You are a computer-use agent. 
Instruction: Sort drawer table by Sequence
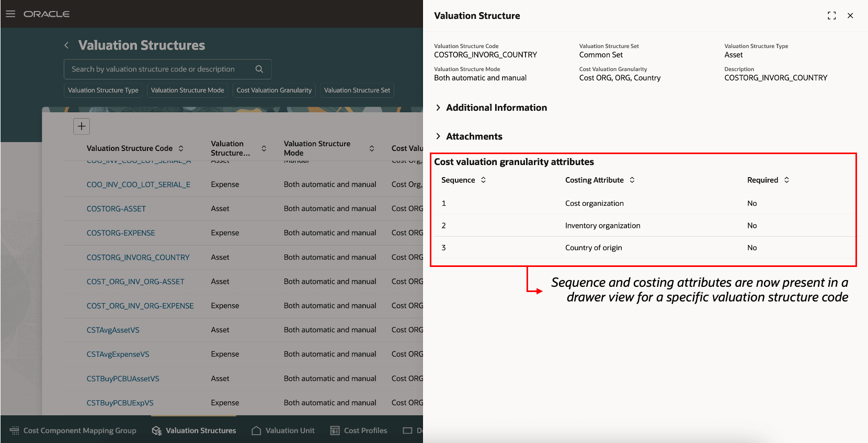click(483, 180)
